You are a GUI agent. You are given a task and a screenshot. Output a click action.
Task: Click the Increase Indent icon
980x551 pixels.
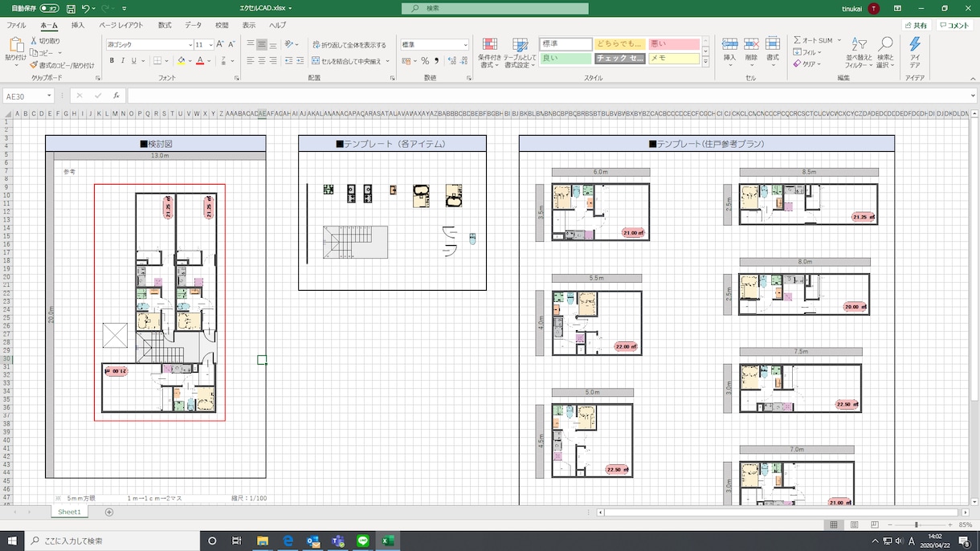(300, 61)
